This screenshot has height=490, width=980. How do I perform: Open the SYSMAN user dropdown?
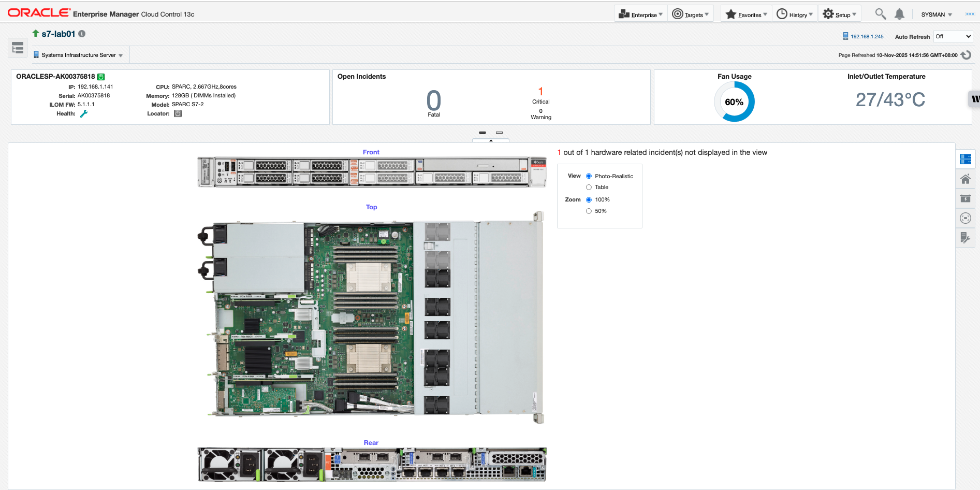pyautogui.click(x=936, y=15)
